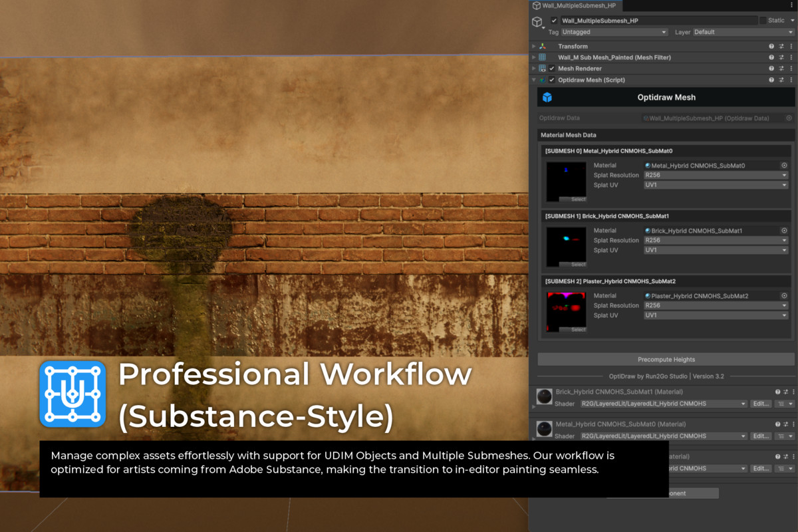
Task: Click the Mesh Renderer component icon
Action: pyautogui.click(x=543, y=68)
